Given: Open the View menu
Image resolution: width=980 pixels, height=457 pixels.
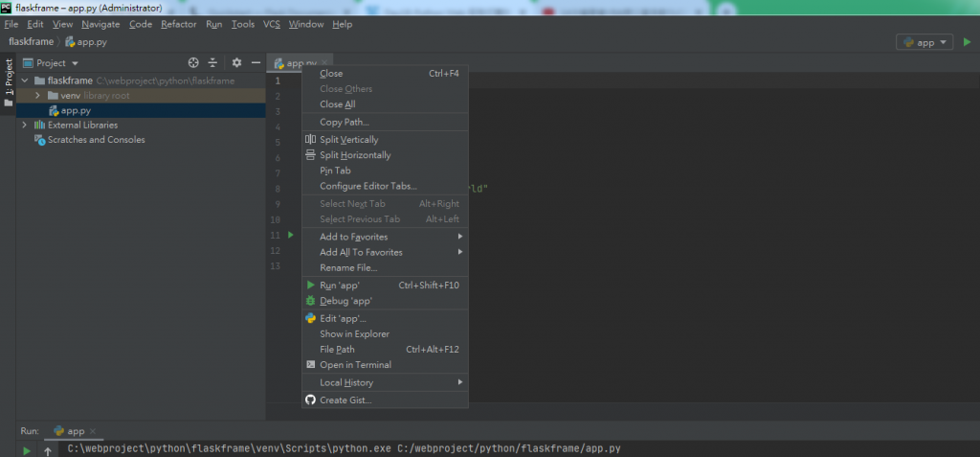Looking at the screenshot, I should (x=62, y=24).
